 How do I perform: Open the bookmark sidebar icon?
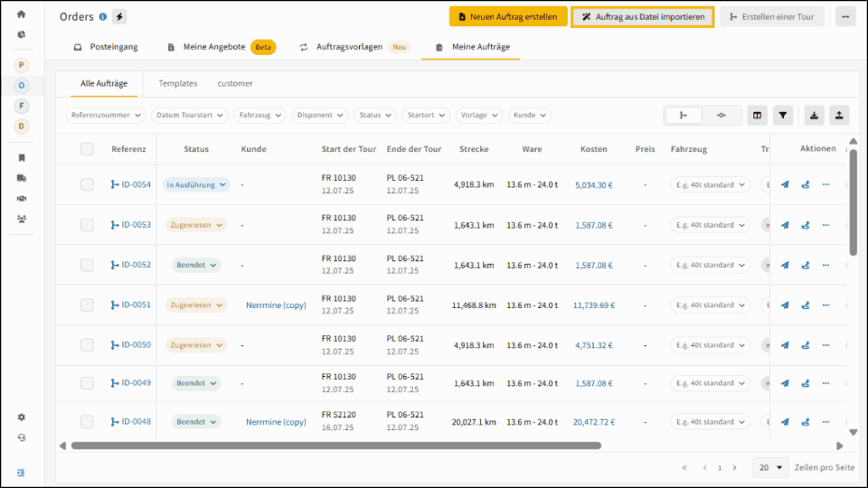point(21,157)
